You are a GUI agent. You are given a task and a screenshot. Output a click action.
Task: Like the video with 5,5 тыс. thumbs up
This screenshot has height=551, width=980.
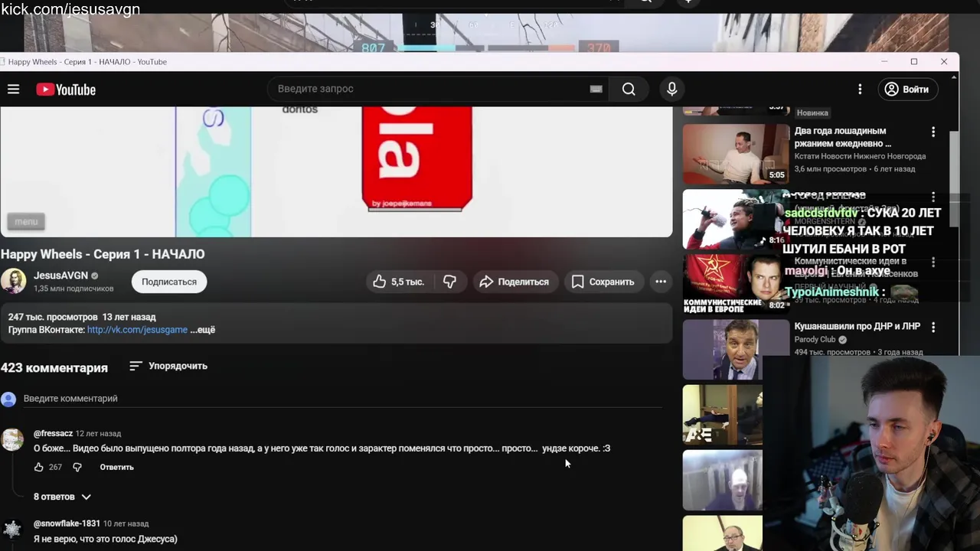pyautogui.click(x=399, y=282)
